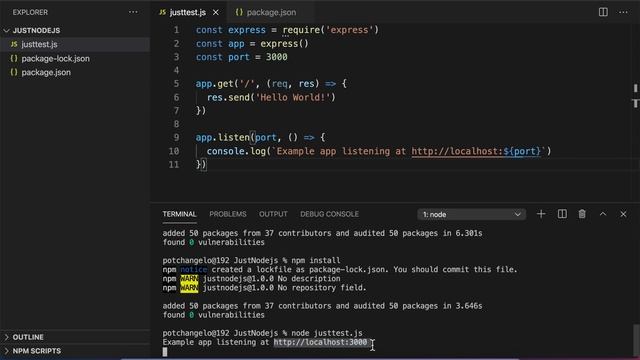Open the OUTPUT panel tab
Viewport: 640px width, 360px height.
pos(273,214)
